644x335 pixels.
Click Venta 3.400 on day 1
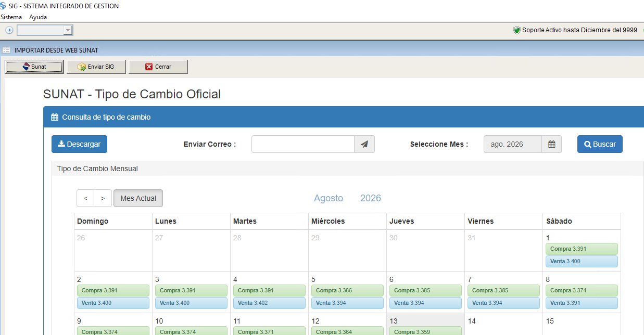[582, 261]
